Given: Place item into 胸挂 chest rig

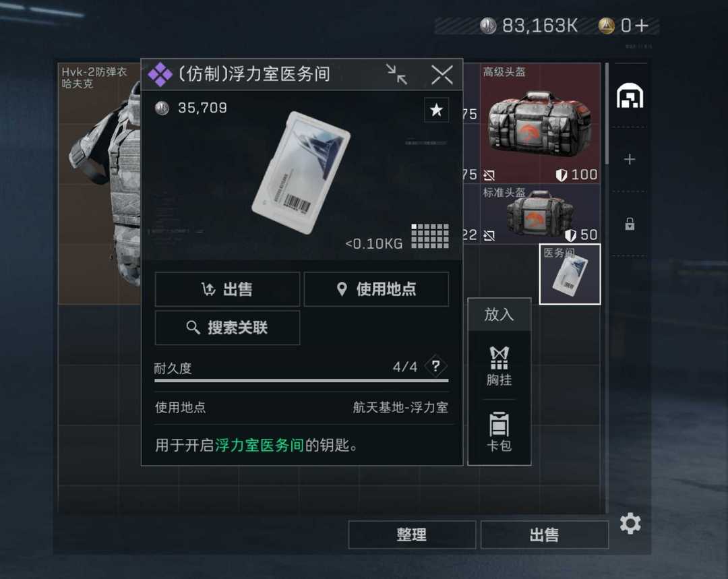Looking at the screenshot, I should (499, 367).
